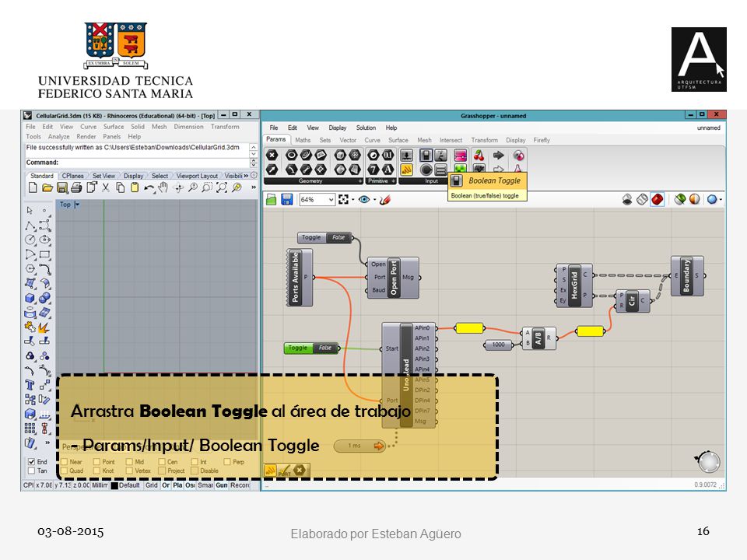Open the Solution menu in Grasshopper

click(x=366, y=128)
